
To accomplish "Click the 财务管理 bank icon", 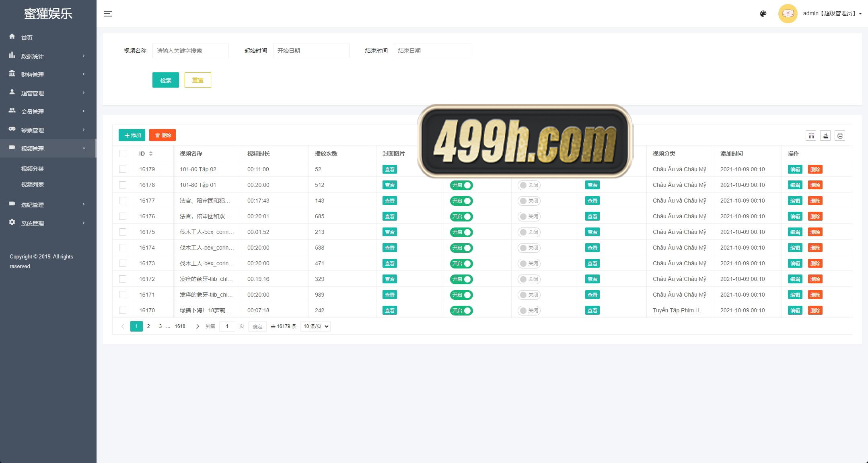I will tap(12, 74).
